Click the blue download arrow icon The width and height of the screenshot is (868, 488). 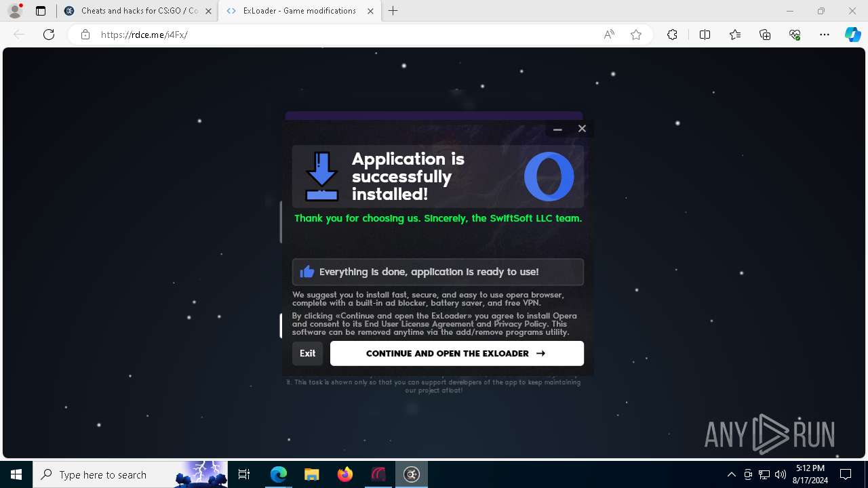pyautogui.click(x=322, y=176)
